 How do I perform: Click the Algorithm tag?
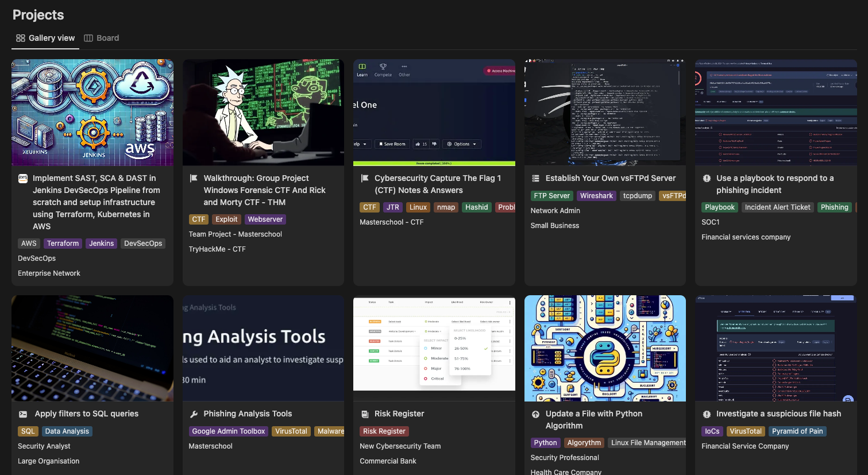pyautogui.click(x=584, y=443)
